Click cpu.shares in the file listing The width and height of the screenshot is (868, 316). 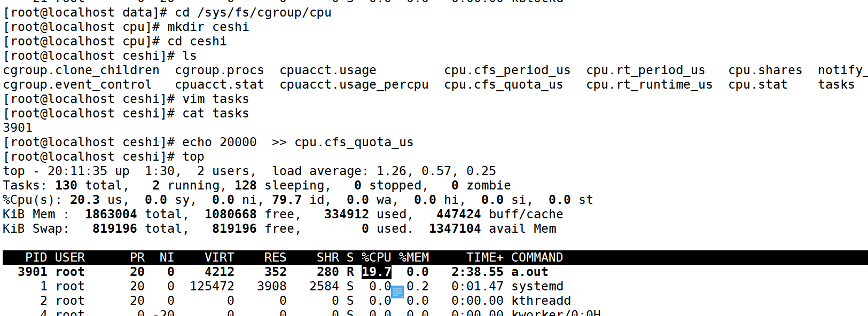[765, 70]
